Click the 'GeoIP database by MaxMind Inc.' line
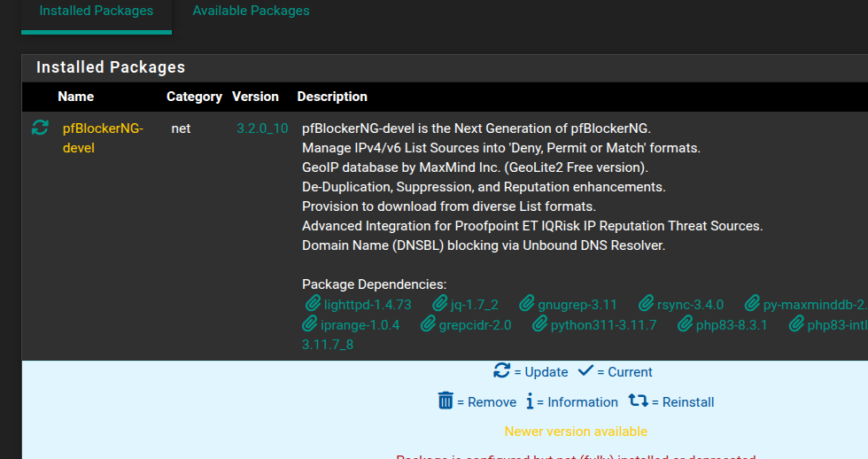 475,167
